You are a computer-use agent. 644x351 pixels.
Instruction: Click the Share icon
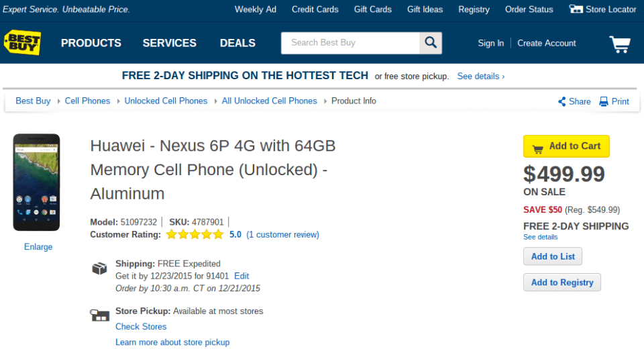(562, 102)
